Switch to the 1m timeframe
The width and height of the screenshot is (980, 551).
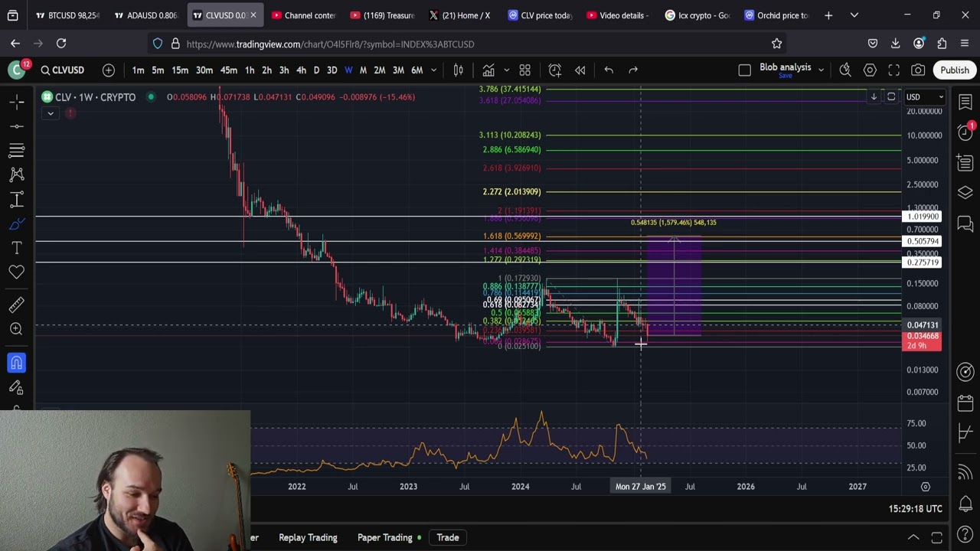138,70
